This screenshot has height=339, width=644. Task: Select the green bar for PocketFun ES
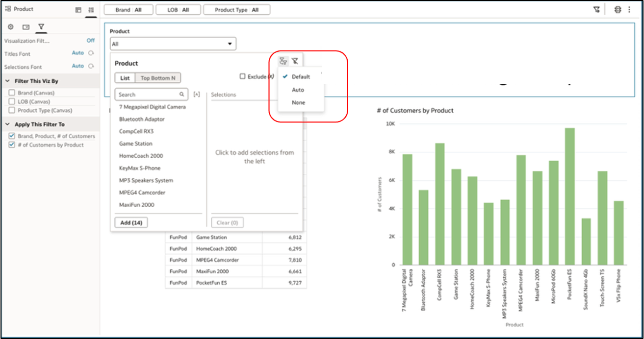[569, 196]
